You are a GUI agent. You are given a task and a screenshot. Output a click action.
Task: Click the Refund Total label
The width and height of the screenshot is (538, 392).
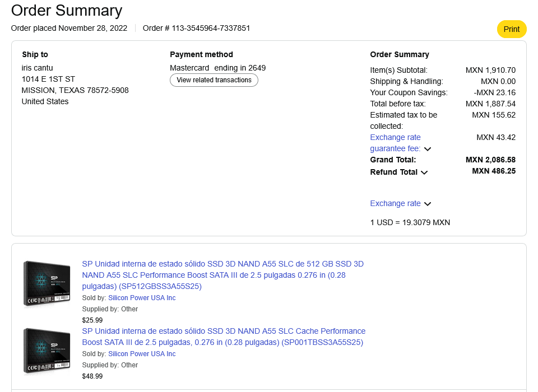coord(393,172)
